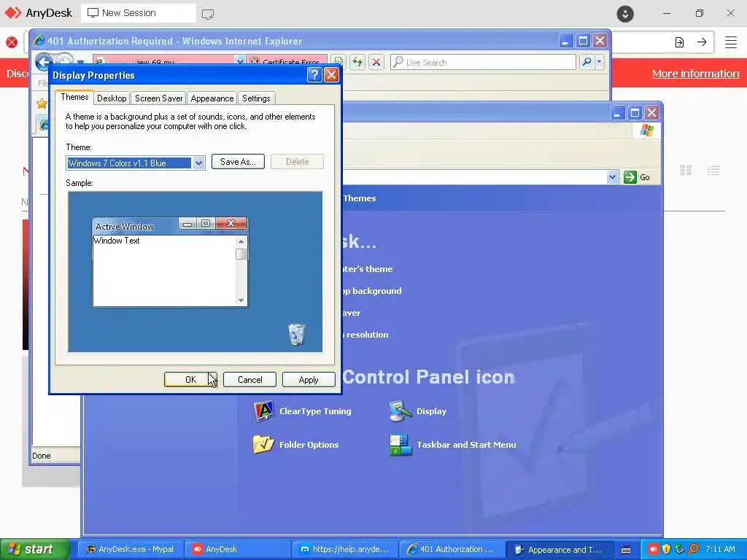Open the Folder Options icon
Screen dimensions: 747x560
[263, 444]
